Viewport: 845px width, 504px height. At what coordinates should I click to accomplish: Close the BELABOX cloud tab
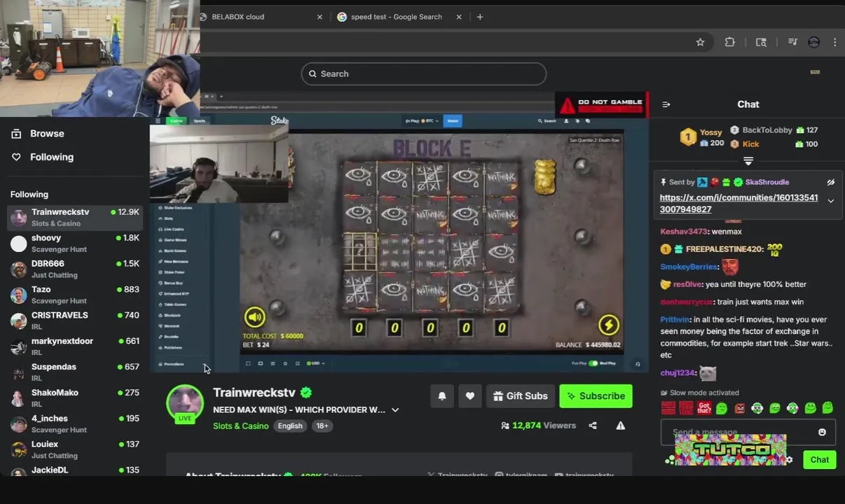click(x=320, y=17)
